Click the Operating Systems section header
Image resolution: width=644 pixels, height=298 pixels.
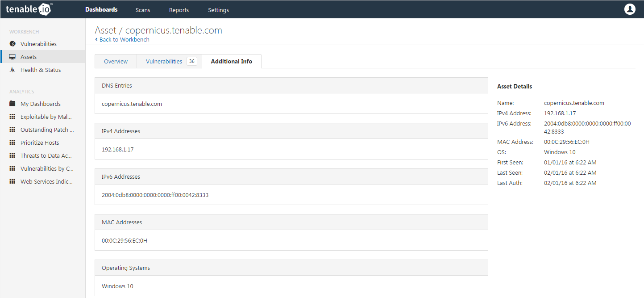coord(291,268)
